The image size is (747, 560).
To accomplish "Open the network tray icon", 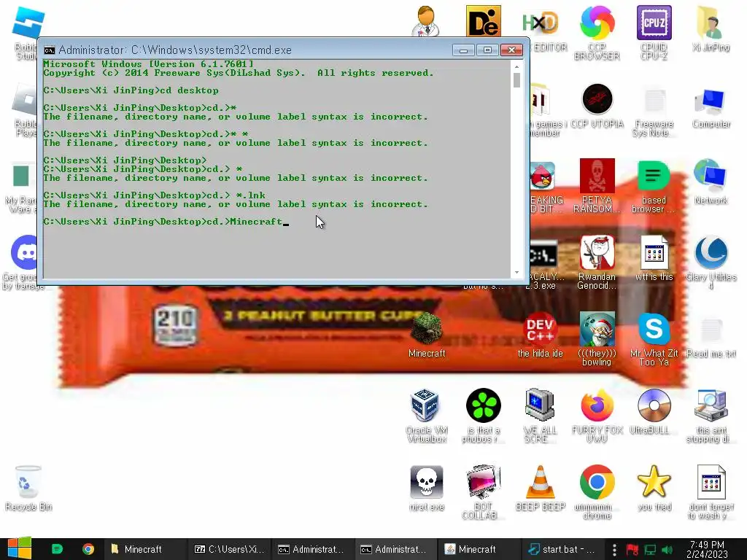I will 650,550.
